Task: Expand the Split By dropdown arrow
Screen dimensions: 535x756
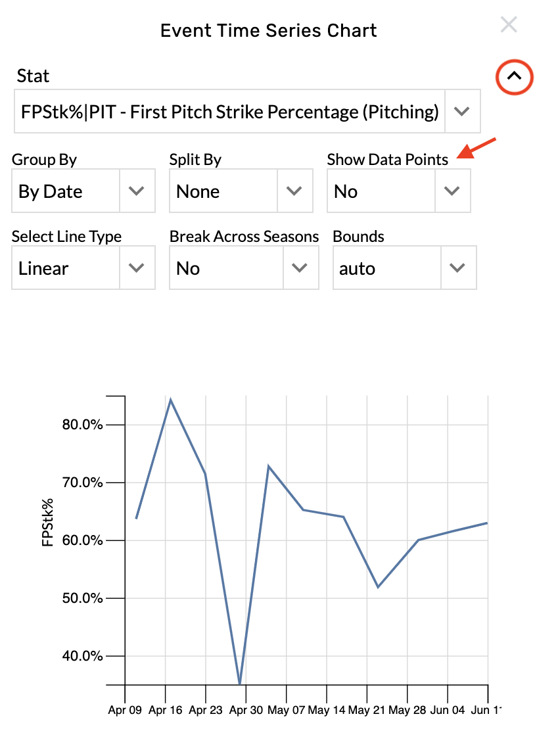Action: click(x=294, y=191)
